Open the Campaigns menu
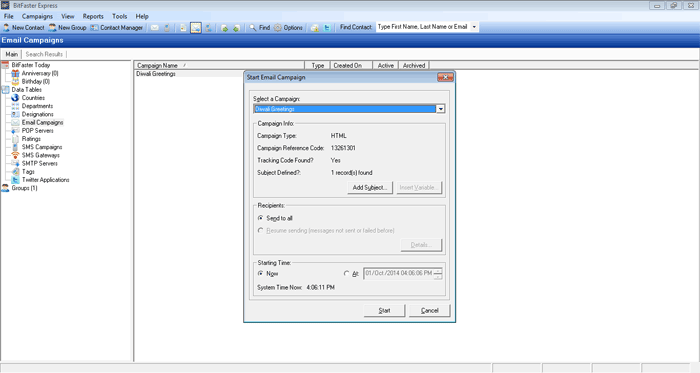 (x=37, y=16)
